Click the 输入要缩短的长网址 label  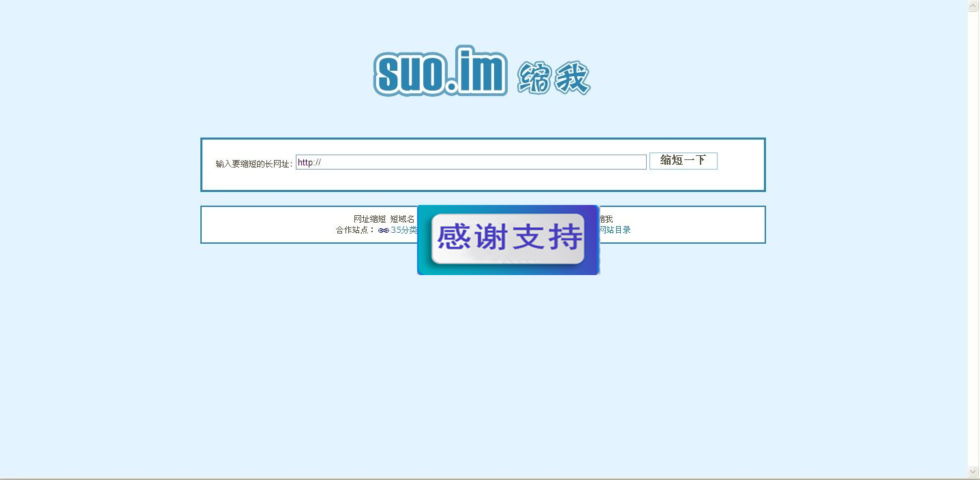click(254, 164)
